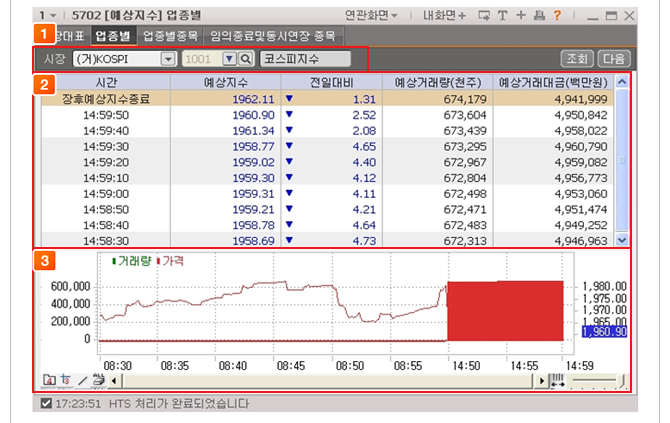Click the table vertical scrollbar thumb

622,160
